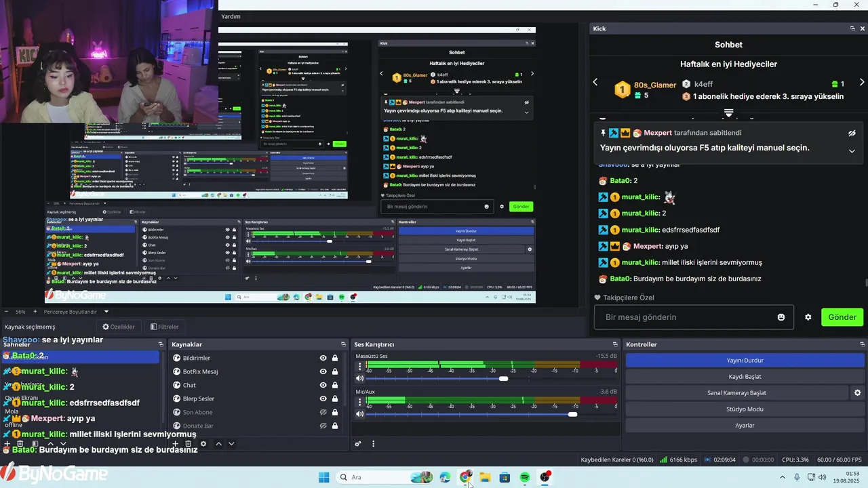
Task: Open Kick chat settings gear
Action: click(x=808, y=317)
